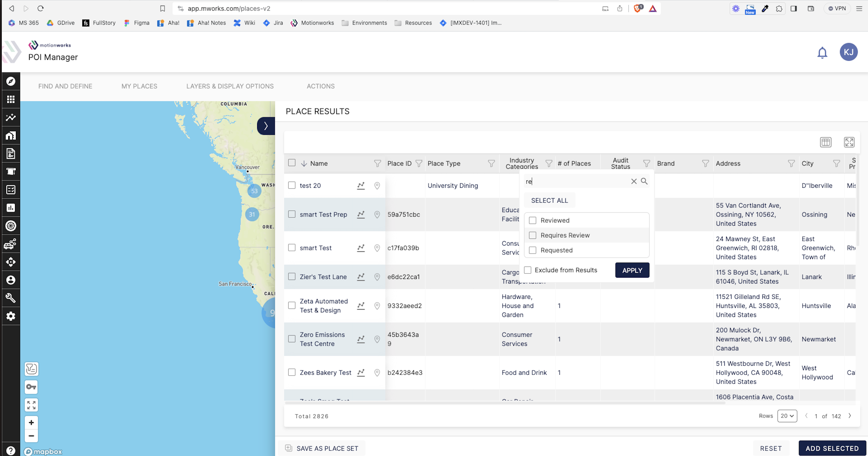
Task: Open the Address column filter
Action: point(791,163)
